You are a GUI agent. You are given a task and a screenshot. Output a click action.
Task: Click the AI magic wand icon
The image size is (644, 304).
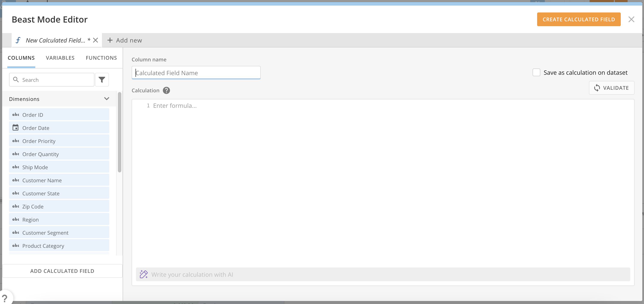(x=144, y=274)
